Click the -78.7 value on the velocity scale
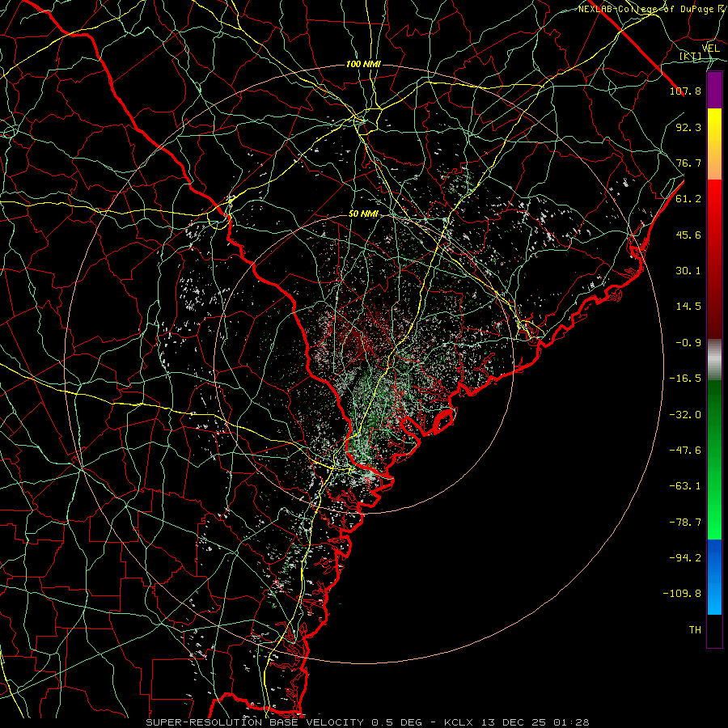The image size is (728, 728). (685, 523)
